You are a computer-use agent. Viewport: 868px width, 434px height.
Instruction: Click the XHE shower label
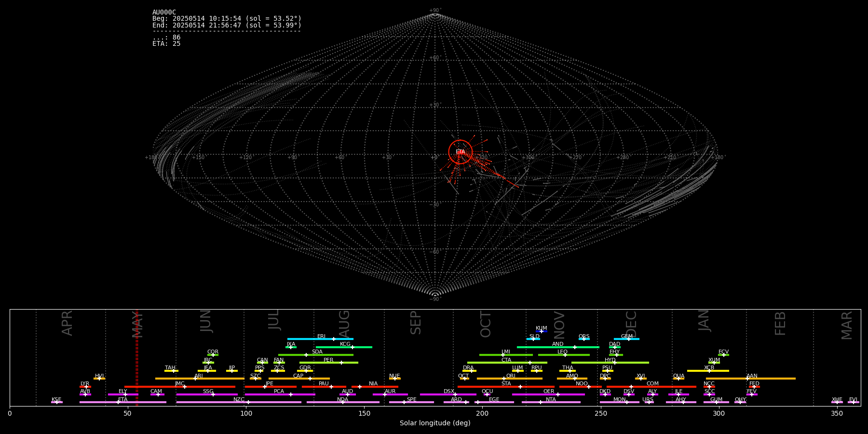click(837, 400)
